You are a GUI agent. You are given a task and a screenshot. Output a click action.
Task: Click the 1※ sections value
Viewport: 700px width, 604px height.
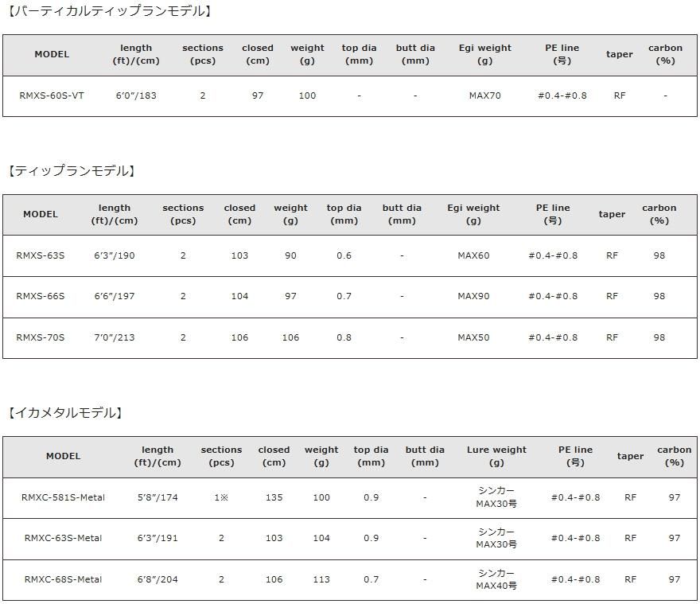tap(221, 497)
